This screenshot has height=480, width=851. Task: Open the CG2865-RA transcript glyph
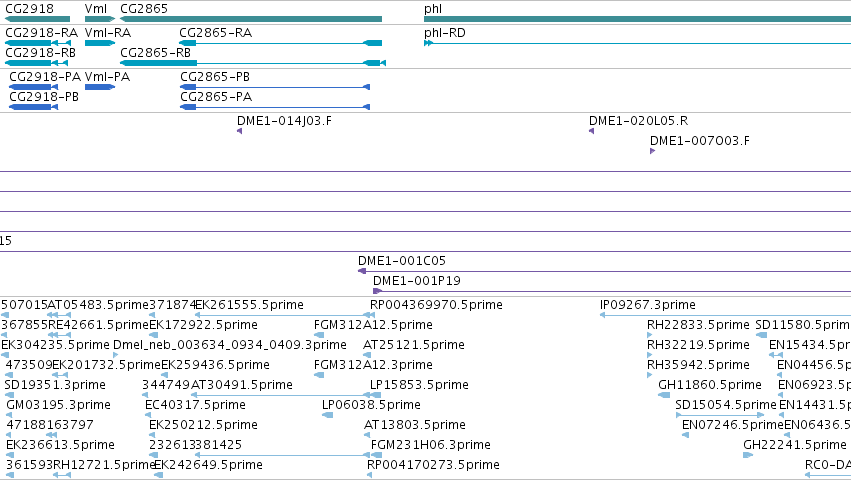click(x=281, y=43)
